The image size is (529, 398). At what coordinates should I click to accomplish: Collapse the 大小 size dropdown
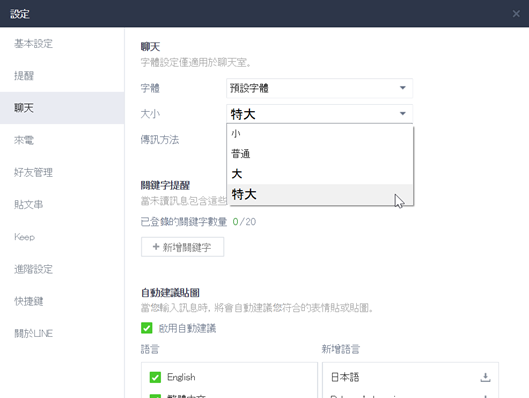tap(319, 114)
